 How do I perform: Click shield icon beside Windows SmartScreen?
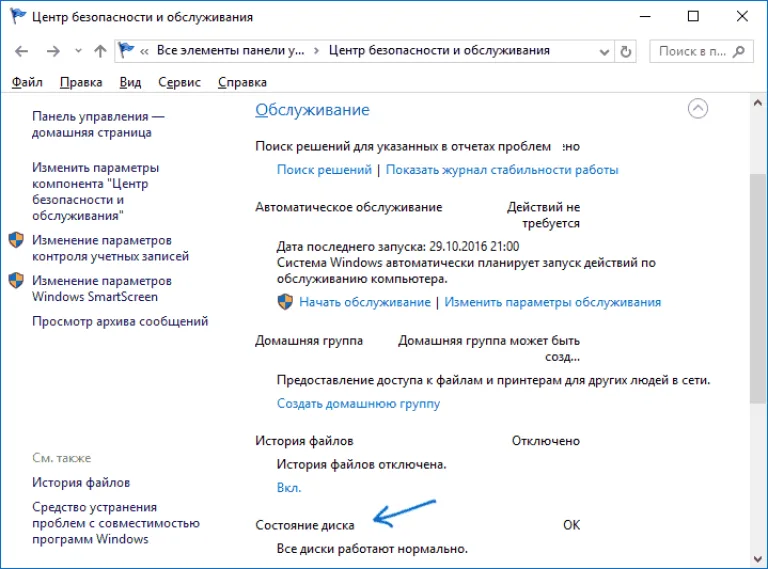[x=16, y=281]
